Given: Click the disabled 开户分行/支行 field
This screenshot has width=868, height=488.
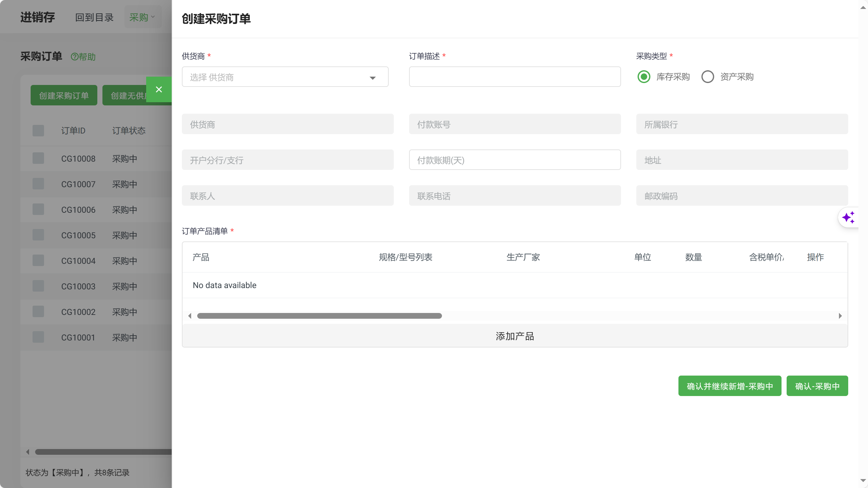Looking at the screenshot, I should [288, 159].
